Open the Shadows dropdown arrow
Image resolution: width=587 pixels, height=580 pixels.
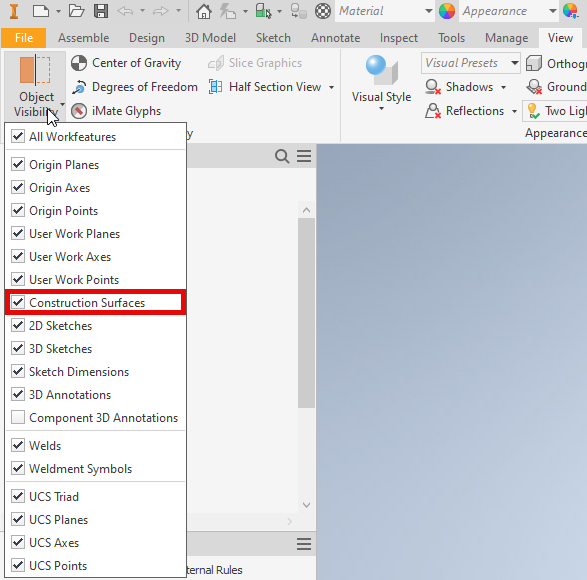504,87
